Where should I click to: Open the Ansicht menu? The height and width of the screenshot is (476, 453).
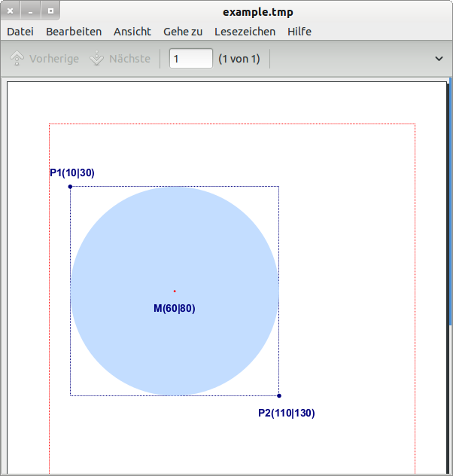click(132, 32)
